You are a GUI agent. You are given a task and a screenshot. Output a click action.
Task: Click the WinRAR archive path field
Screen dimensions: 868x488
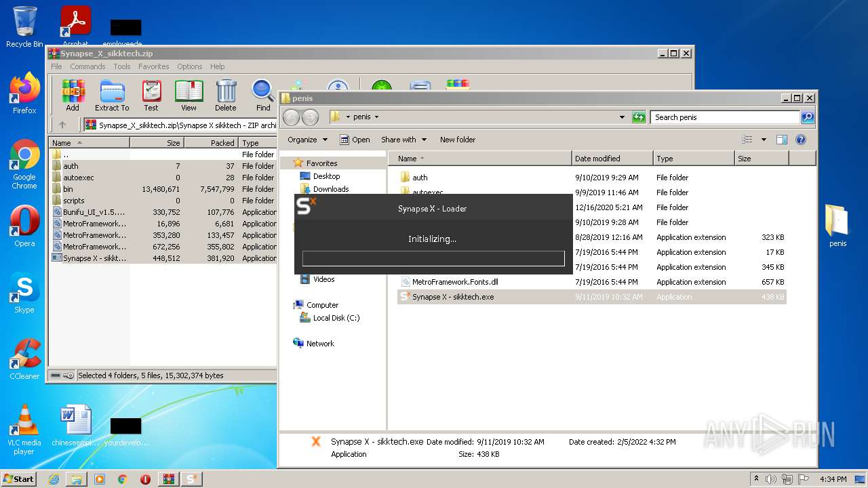coord(180,125)
